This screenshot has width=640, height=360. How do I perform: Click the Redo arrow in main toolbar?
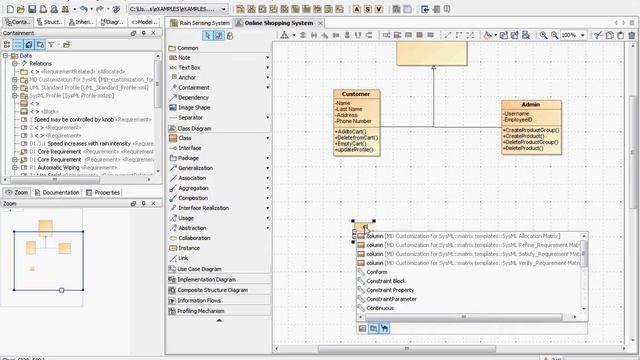pyautogui.click(x=100, y=9)
